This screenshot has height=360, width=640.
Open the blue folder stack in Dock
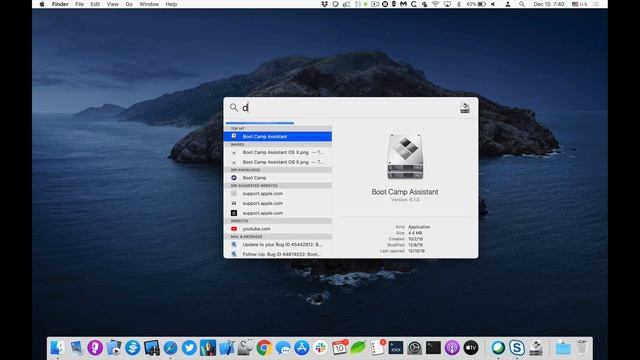(x=563, y=348)
